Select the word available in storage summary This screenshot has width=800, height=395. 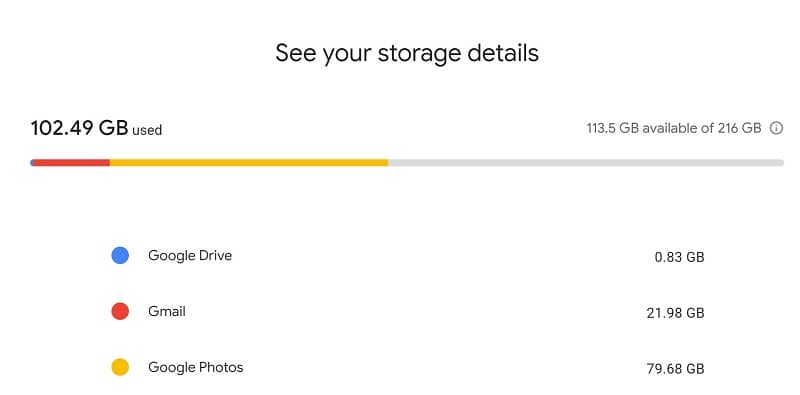click(x=670, y=128)
